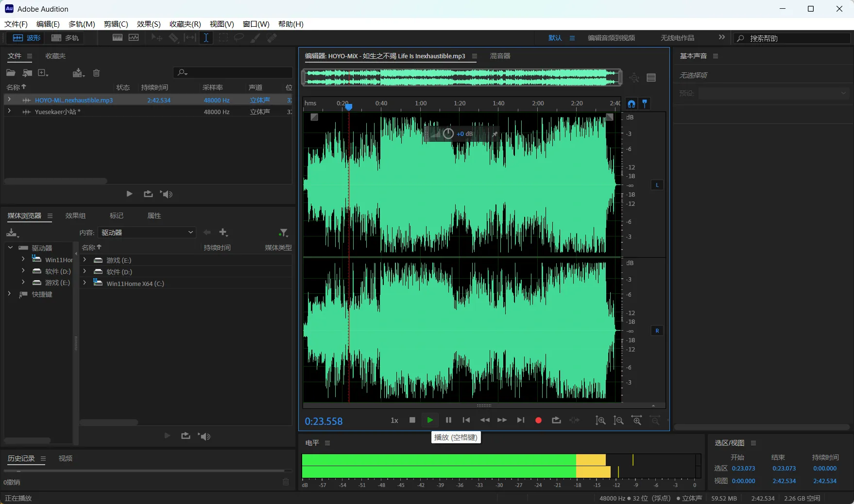Screen dimensions: 854x504
Task: Select 编辑音频到视频 workspace
Action: pos(611,38)
